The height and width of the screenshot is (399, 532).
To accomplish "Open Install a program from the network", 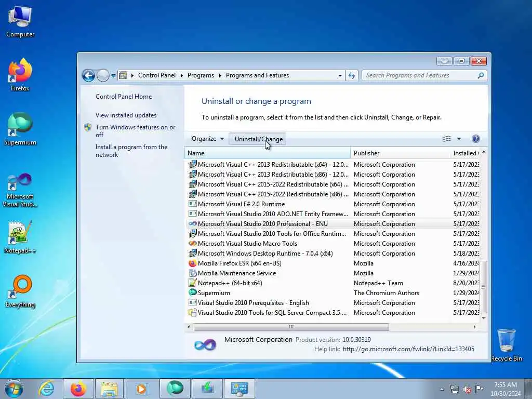I will click(131, 151).
